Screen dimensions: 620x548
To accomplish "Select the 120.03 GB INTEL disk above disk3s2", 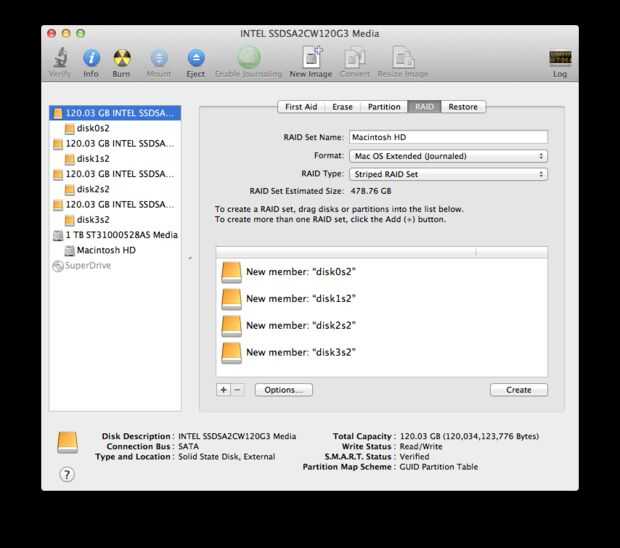I will tap(115, 204).
